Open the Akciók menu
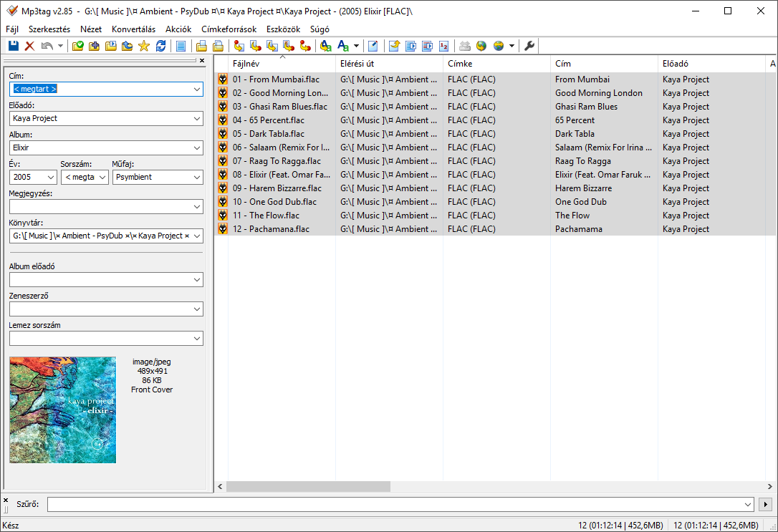Viewport: 778px width, 532px height. pos(178,29)
